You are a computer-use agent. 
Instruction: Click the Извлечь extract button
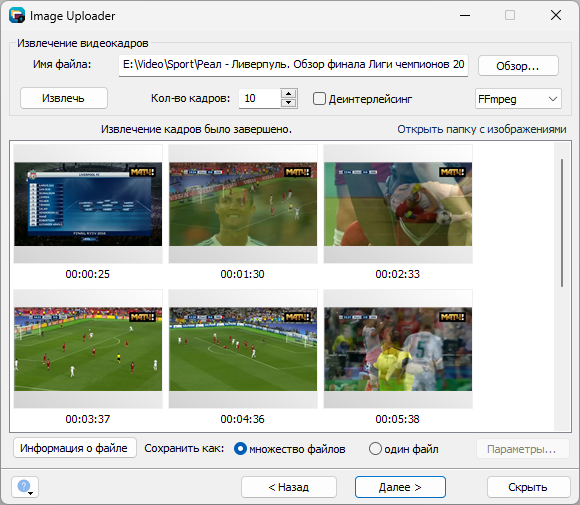pyautogui.click(x=64, y=98)
